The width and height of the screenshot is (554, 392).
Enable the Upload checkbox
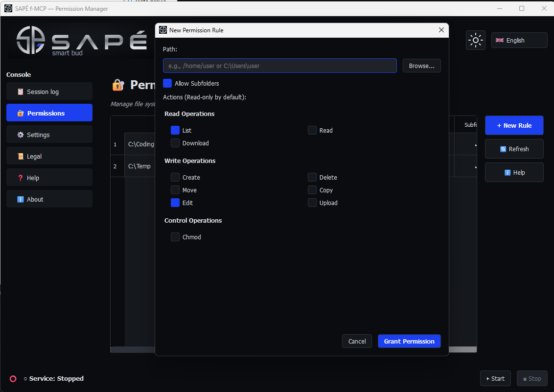coord(312,203)
